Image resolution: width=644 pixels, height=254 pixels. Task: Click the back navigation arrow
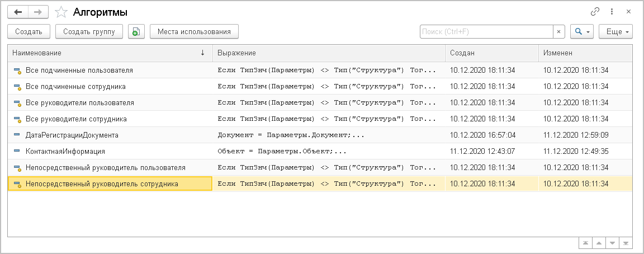[x=18, y=12]
